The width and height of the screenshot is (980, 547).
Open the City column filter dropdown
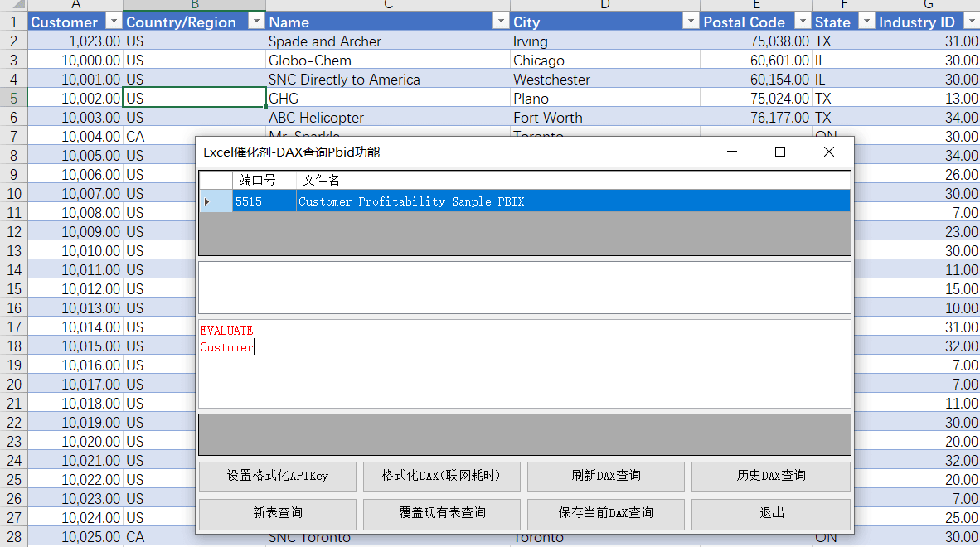(691, 22)
